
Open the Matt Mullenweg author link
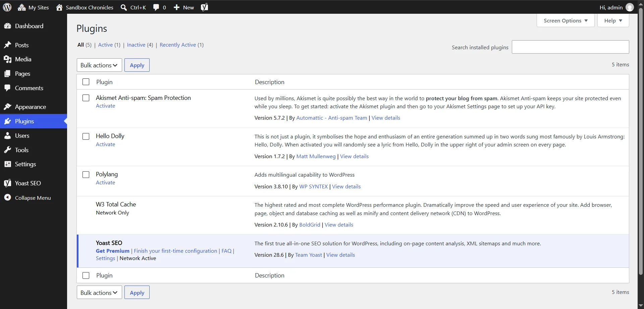pyautogui.click(x=316, y=157)
